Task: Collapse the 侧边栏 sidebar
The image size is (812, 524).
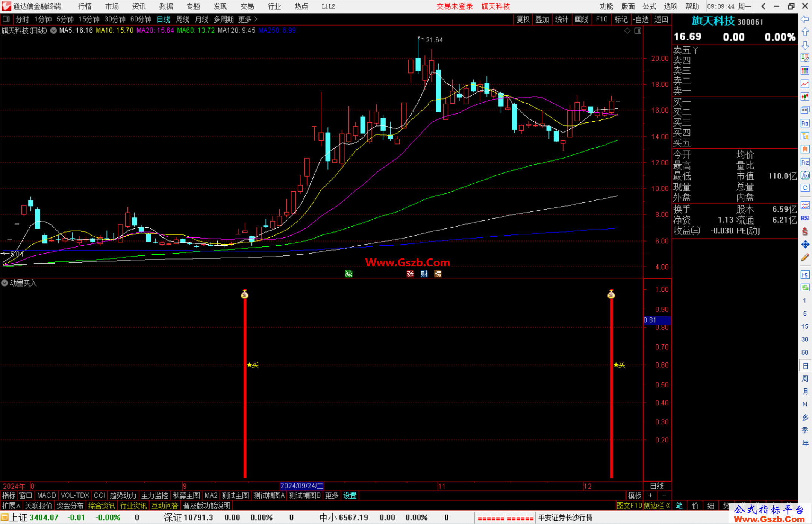Action: [657, 506]
